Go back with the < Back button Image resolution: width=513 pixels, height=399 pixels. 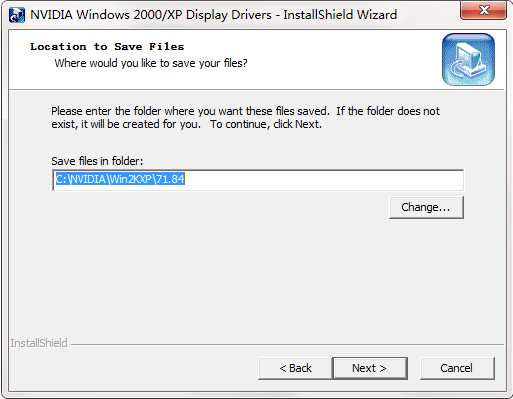(x=295, y=368)
